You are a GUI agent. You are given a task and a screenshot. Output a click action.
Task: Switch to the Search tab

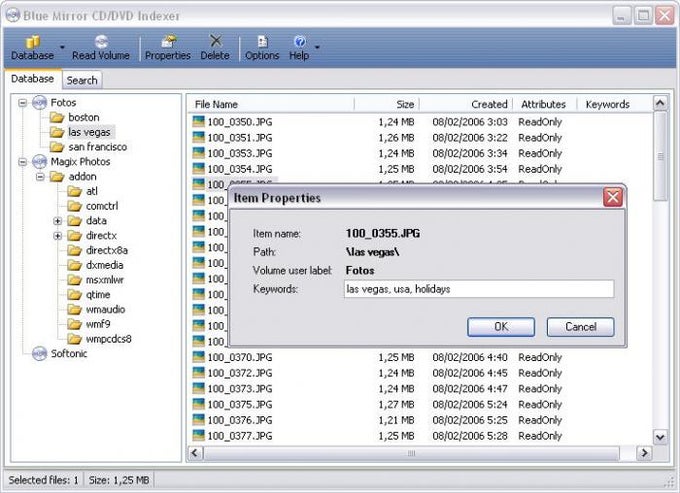pos(82,80)
